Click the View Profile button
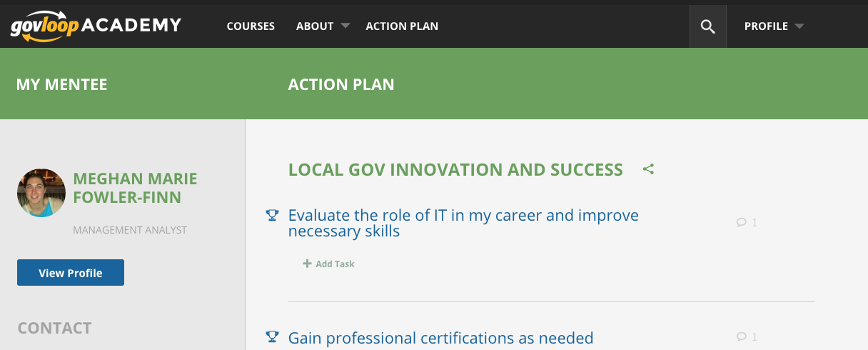Image resolution: width=868 pixels, height=350 pixels. [x=71, y=273]
